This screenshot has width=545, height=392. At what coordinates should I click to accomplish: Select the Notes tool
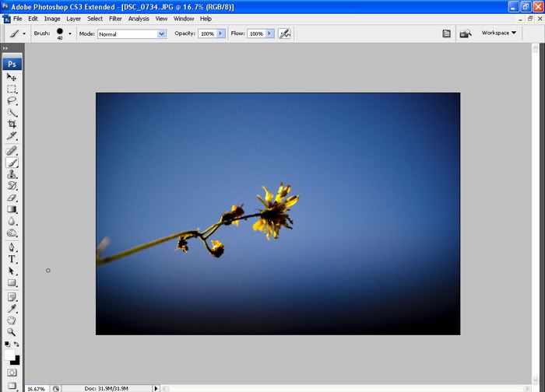pyautogui.click(x=12, y=297)
